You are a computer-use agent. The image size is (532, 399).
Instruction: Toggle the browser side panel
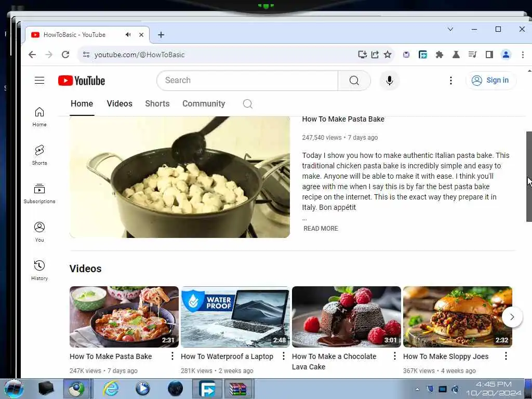click(x=489, y=55)
